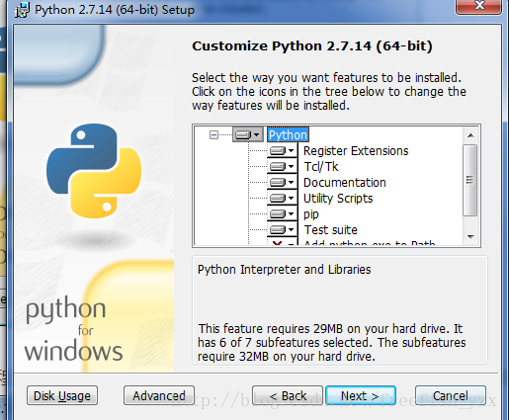The image size is (509, 420).
Task: Click the Disk Usage button
Action: (x=62, y=395)
